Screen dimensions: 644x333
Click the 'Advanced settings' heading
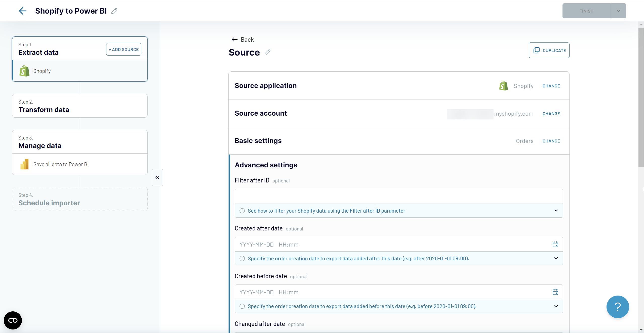point(266,165)
